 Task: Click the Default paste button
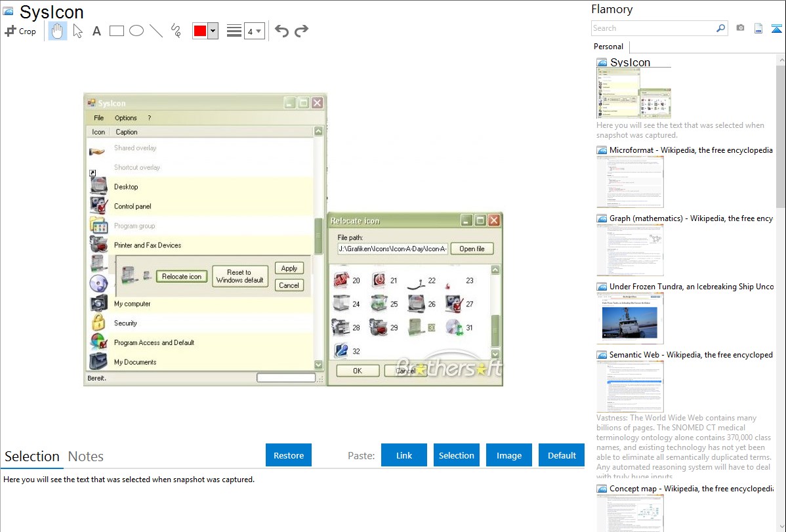tap(562, 455)
